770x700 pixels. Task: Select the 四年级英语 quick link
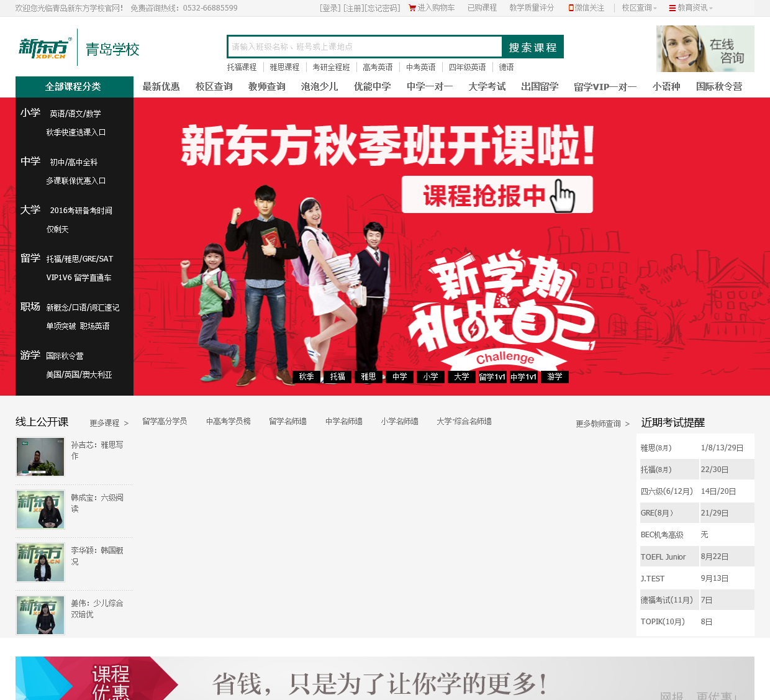[468, 67]
